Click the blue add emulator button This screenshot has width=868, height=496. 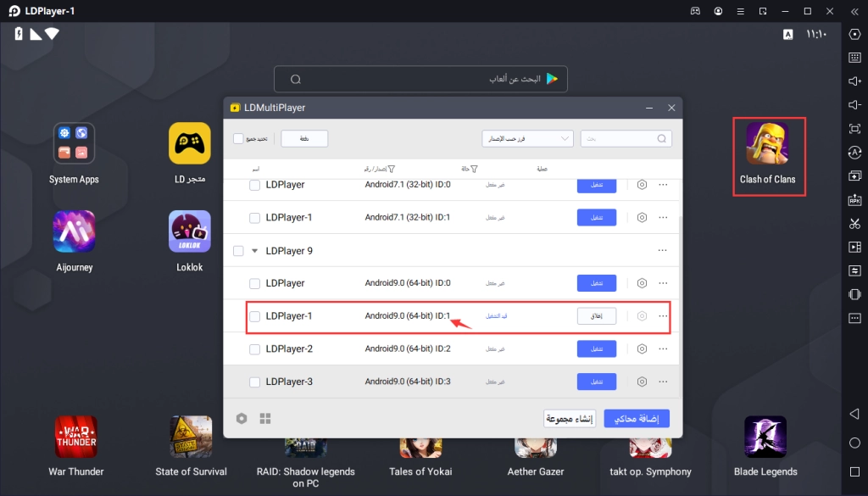pos(637,419)
